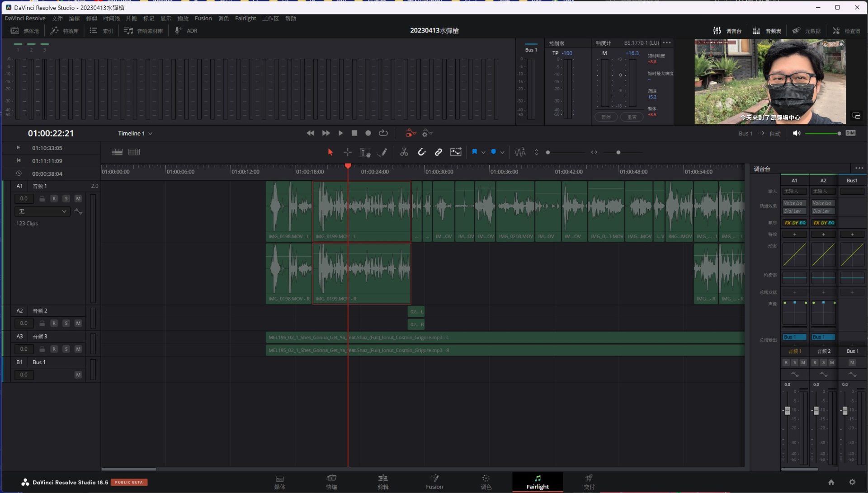Image resolution: width=868 pixels, height=493 pixels.
Task: Open the Media Pool panel
Action: (x=25, y=31)
